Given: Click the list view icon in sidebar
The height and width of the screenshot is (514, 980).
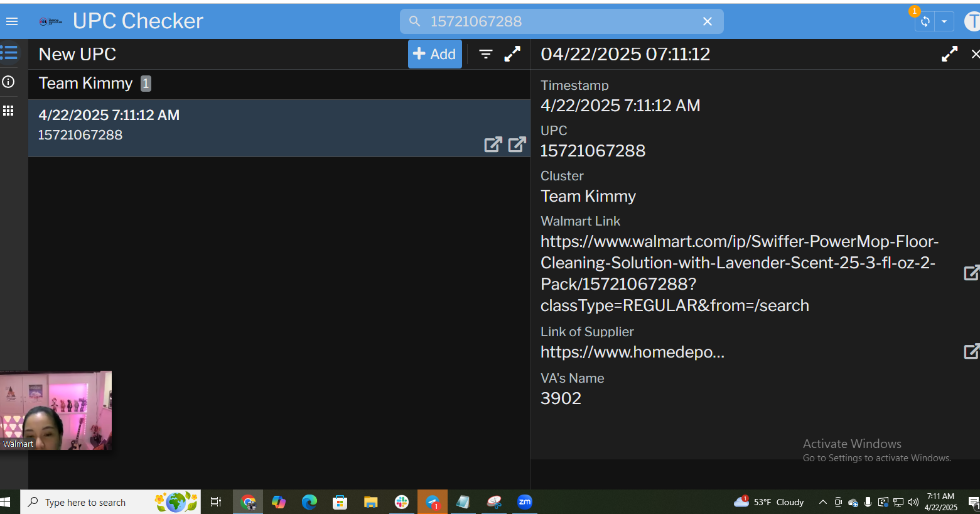Looking at the screenshot, I should [x=9, y=53].
